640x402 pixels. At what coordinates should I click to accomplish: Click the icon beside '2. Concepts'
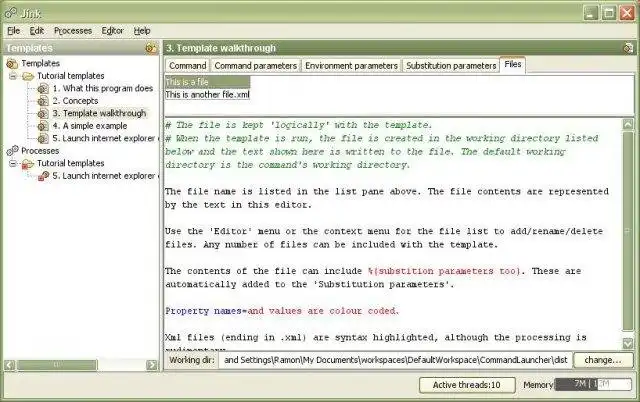(x=43, y=101)
